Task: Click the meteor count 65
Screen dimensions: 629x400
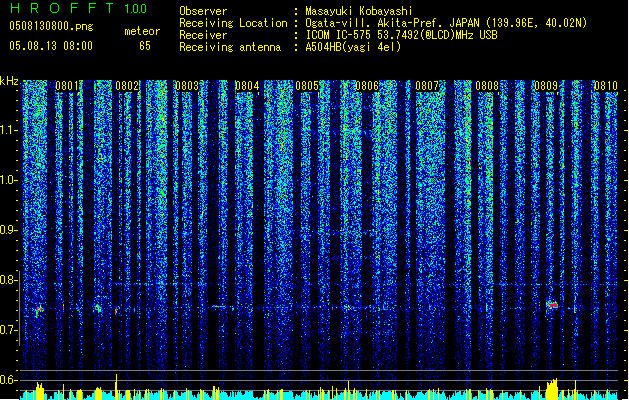Action: click(x=145, y=46)
